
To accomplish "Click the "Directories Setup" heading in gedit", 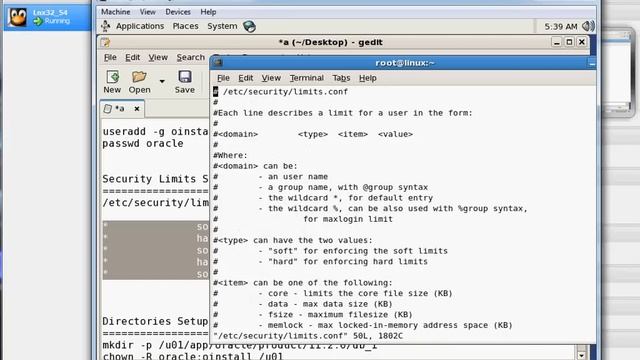I will (155, 322).
